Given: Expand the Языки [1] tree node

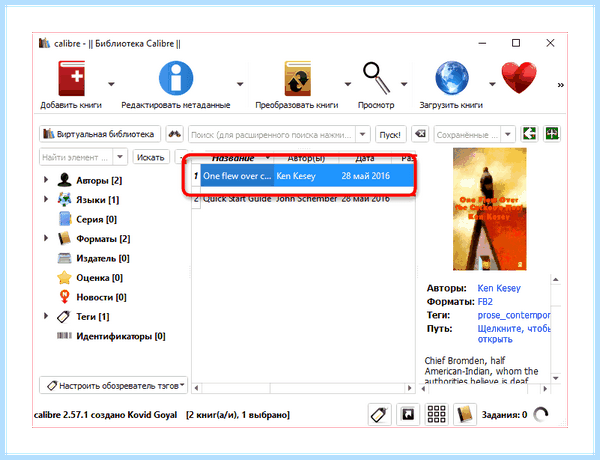Looking at the screenshot, I should pos(46,199).
